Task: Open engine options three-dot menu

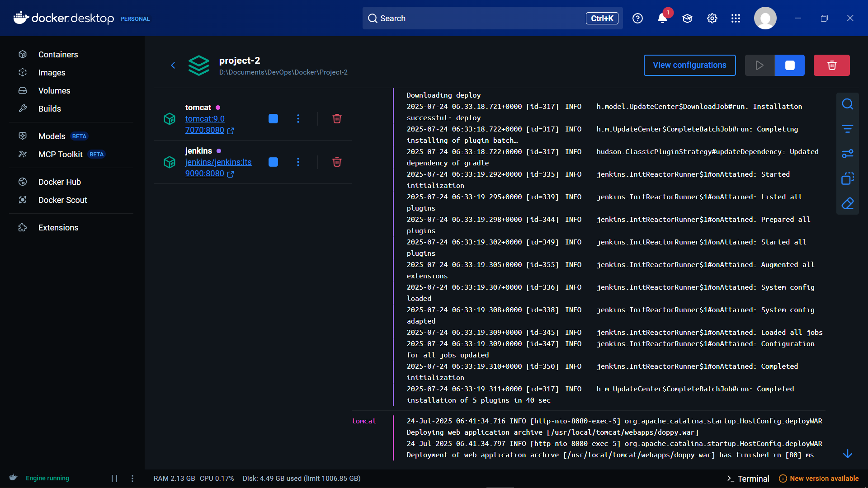Action: (x=132, y=479)
